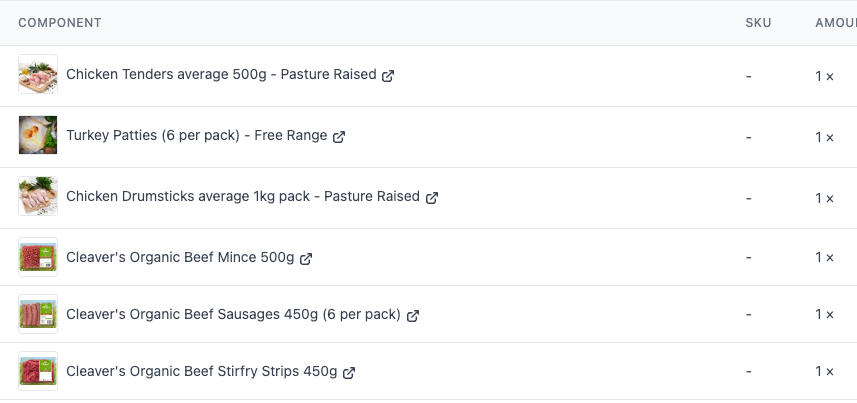Image resolution: width=857 pixels, height=403 pixels.
Task: Open Turkey Patties (6 per pack) link
Action: [196, 136]
